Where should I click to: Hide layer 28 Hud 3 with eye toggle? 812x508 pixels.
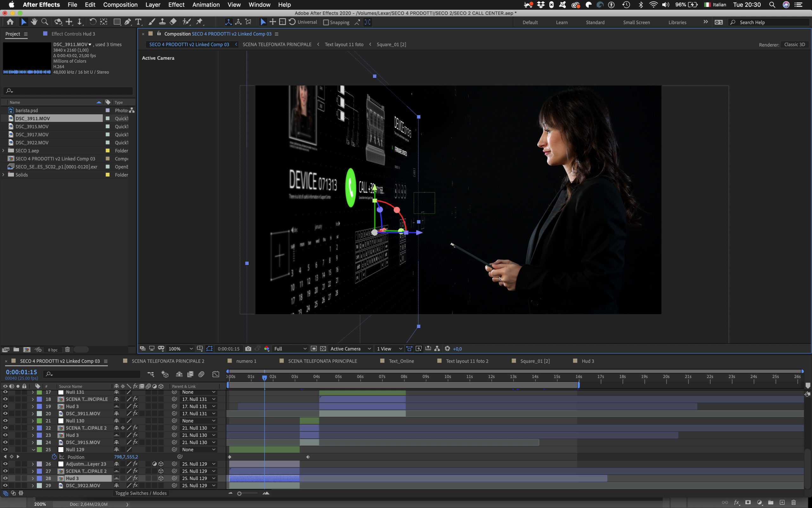point(5,478)
